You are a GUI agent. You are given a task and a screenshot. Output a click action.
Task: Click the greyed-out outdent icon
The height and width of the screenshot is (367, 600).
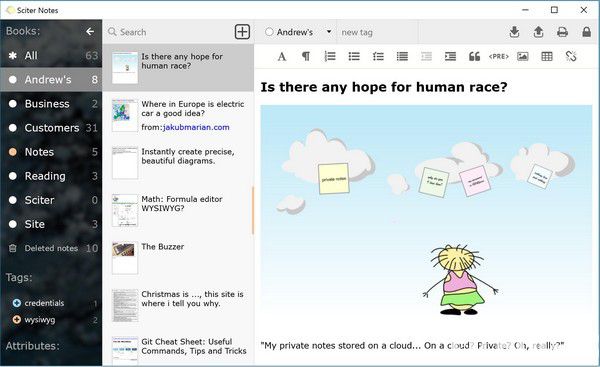[x=426, y=57]
